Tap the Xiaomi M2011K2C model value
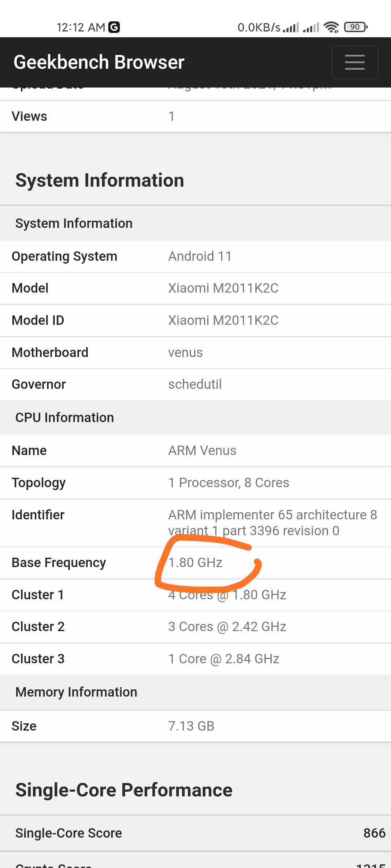The width and height of the screenshot is (391, 868). [223, 288]
